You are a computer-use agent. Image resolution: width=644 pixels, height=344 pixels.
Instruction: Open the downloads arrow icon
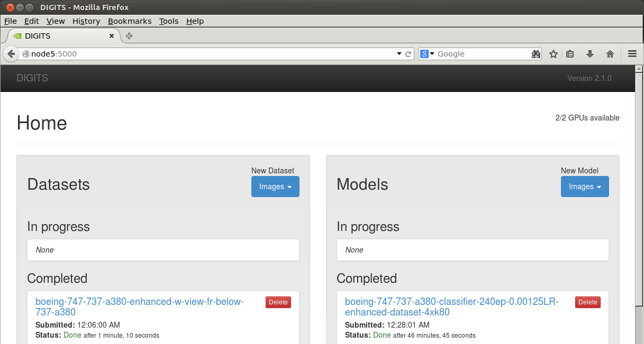(590, 54)
